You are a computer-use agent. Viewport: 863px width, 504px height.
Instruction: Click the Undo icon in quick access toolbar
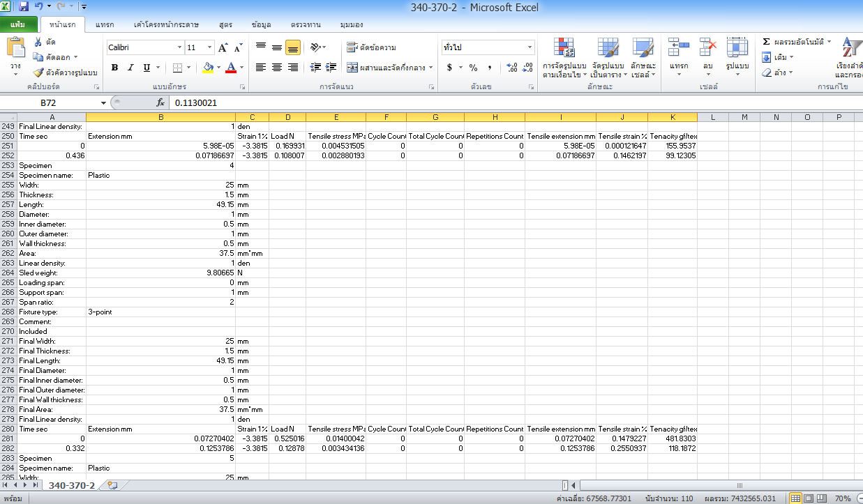pos(39,7)
